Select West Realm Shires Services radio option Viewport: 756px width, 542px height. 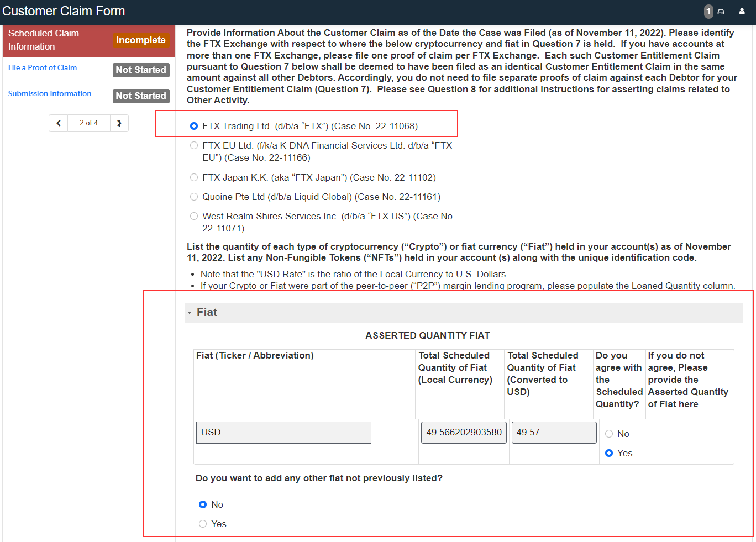tap(194, 216)
